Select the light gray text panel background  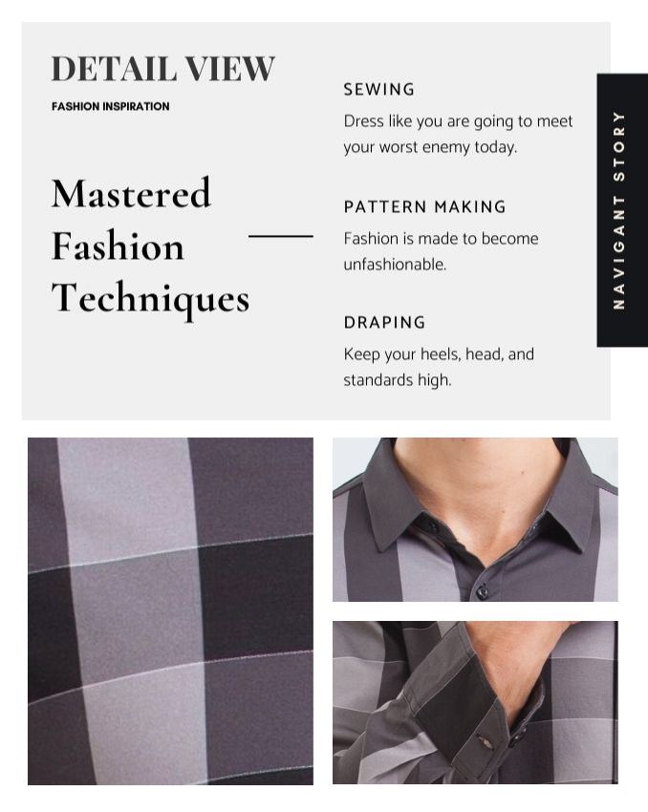click(x=315, y=221)
